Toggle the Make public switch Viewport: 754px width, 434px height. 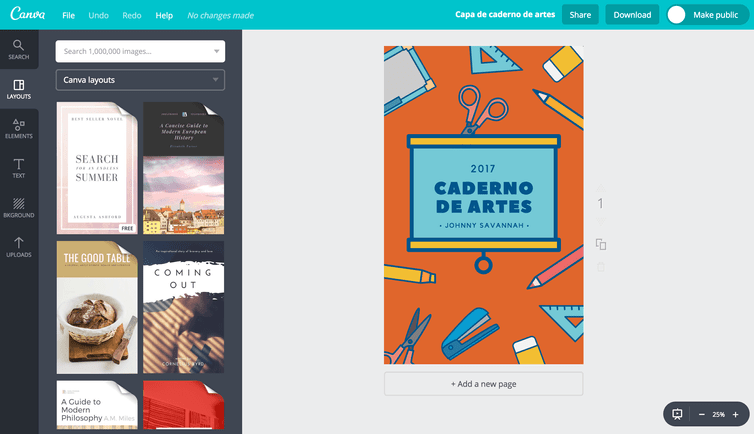tap(677, 15)
